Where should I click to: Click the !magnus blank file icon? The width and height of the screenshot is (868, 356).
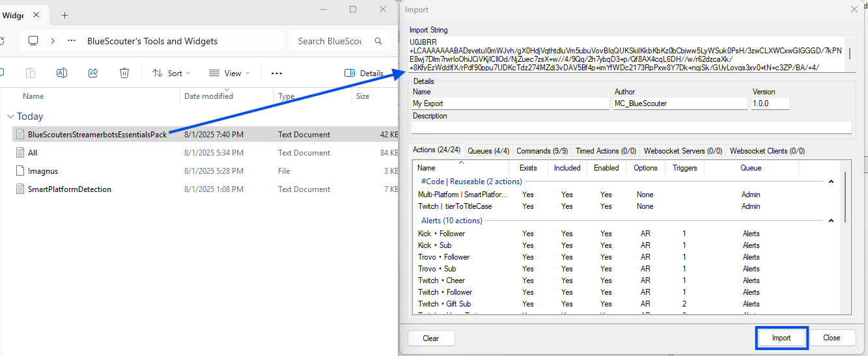coord(20,171)
